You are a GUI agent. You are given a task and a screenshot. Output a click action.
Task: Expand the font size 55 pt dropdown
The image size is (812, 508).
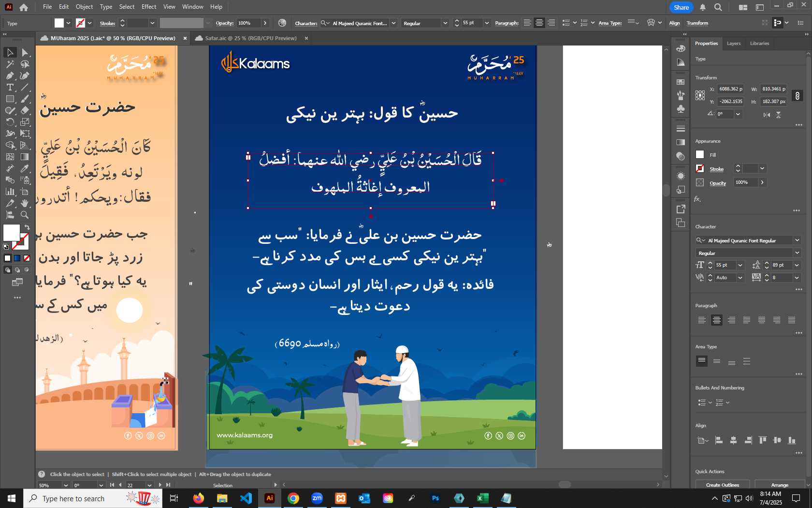[740, 265]
